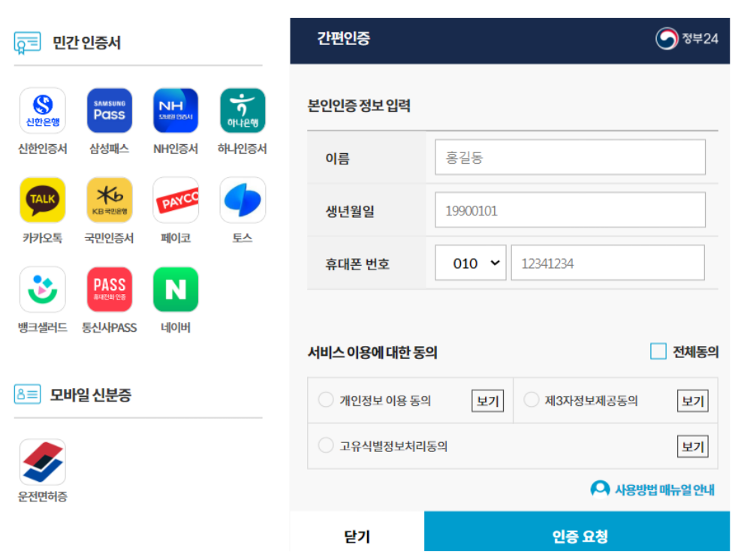Image resolution: width=741 pixels, height=560 pixels.
Task: Check the 전체동의 agree-all checkbox
Action: (658, 351)
